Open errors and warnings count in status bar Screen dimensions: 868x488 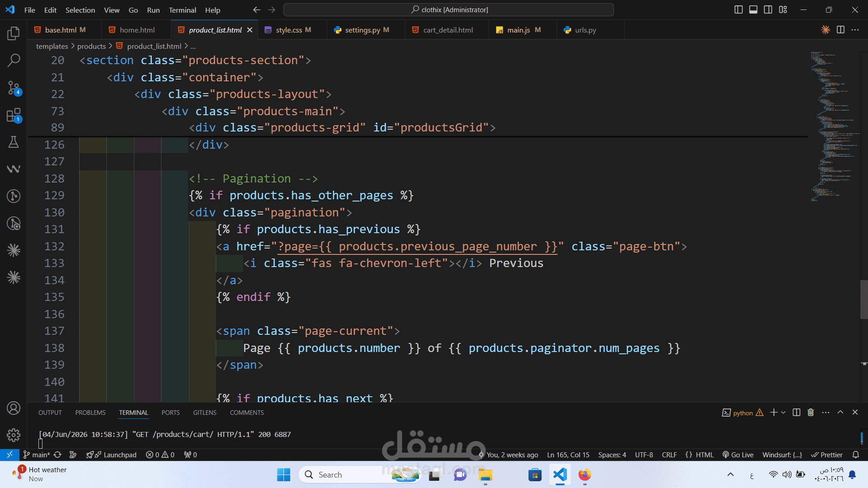(x=160, y=455)
